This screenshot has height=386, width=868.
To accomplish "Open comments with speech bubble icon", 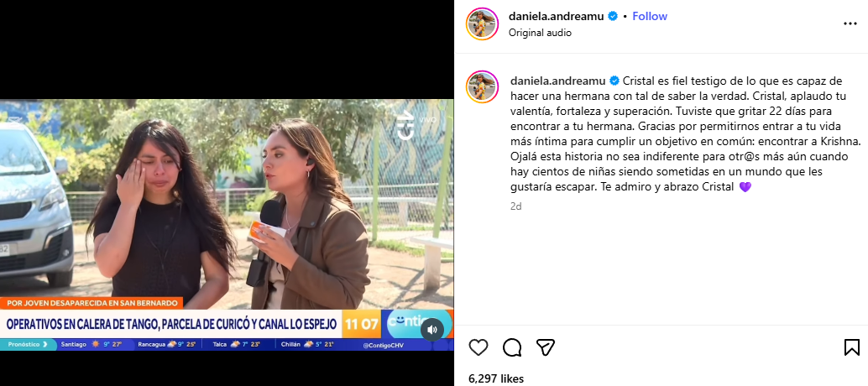I will coord(512,347).
